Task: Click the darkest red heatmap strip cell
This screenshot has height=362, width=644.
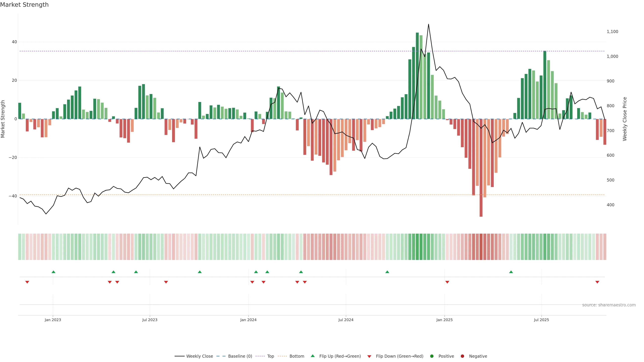Action: click(x=481, y=247)
